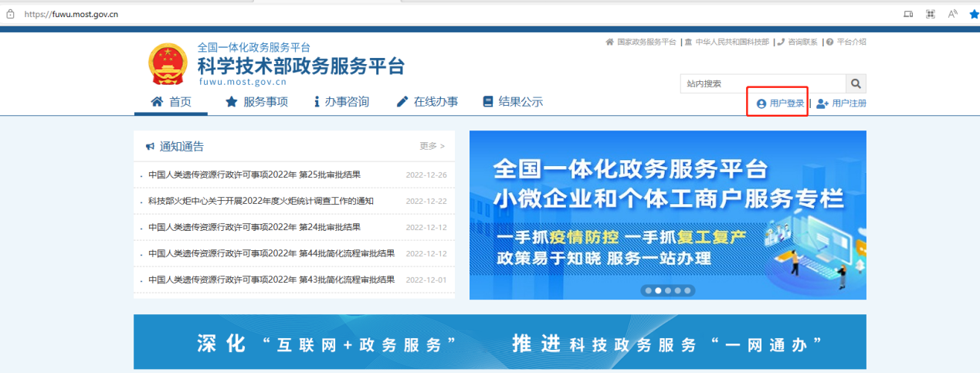Click the user avatar icon beside 用户登录
980x373 pixels.
[761, 103]
